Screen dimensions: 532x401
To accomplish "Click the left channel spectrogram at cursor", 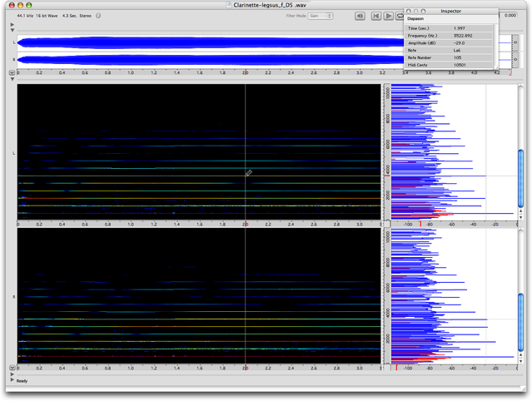I will pos(245,173).
